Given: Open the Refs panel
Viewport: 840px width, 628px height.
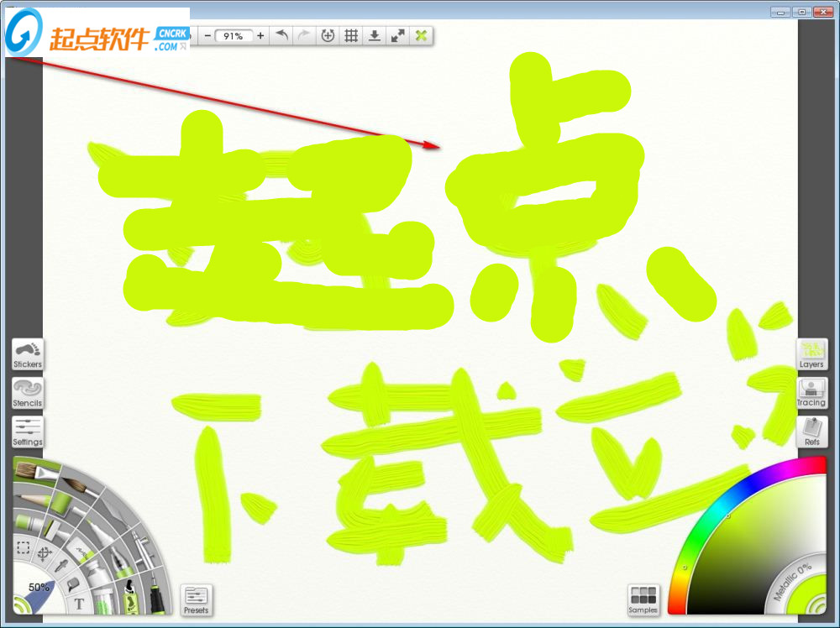Looking at the screenshot, I should coord(811,431).
